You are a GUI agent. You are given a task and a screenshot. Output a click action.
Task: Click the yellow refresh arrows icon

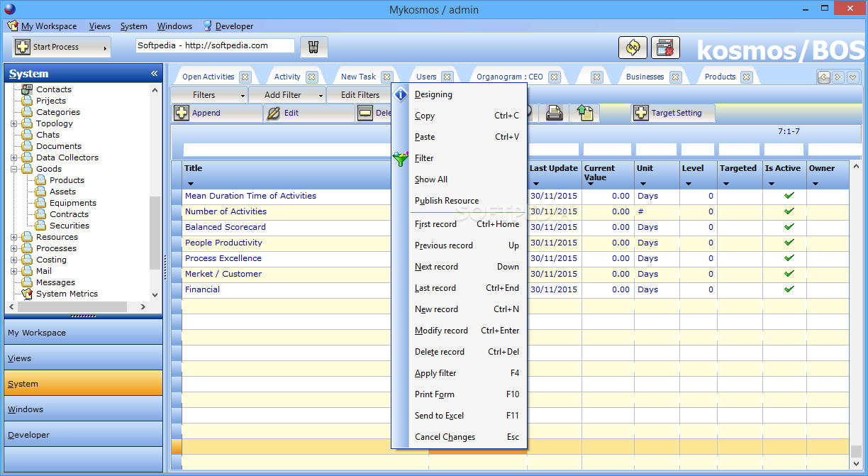(x=633, y=48)
